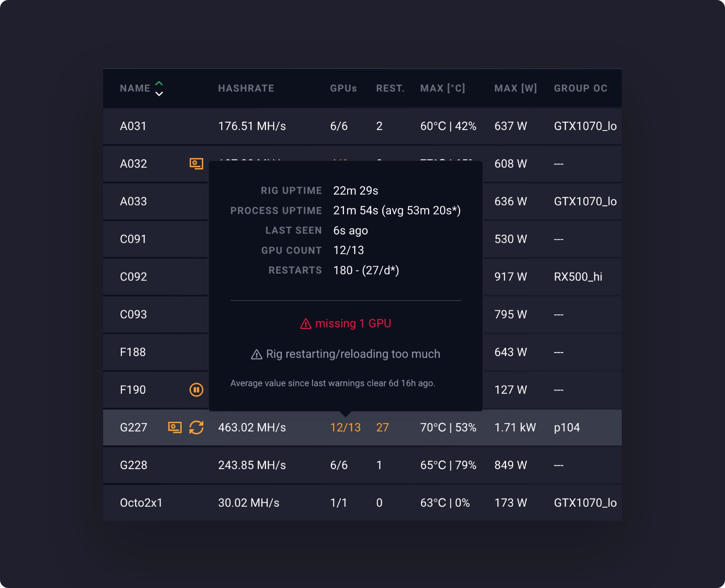Select the Octo2x1 rig name
Viewport: 725px width, 588px height.
click(x=141, y=503)
